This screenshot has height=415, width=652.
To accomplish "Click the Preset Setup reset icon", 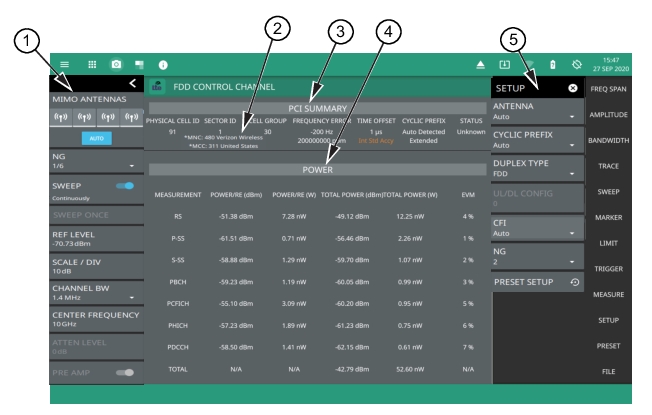I will tap(572, 282).
